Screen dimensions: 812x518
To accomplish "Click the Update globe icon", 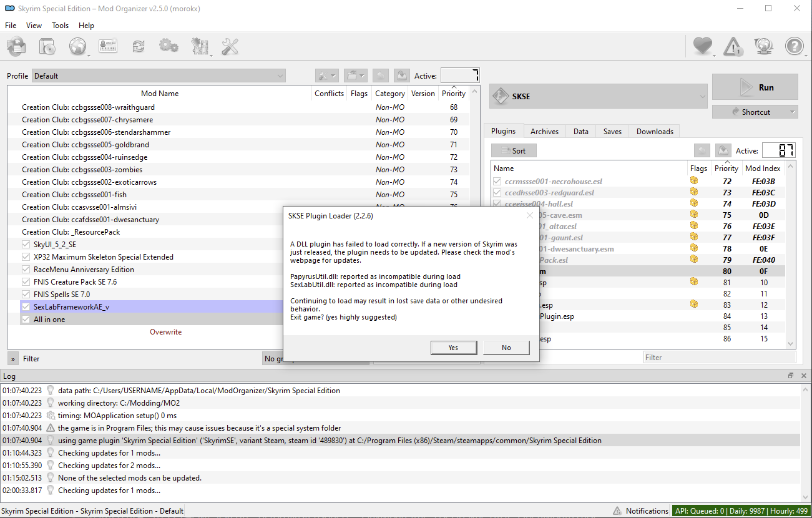I will point(764,46).
